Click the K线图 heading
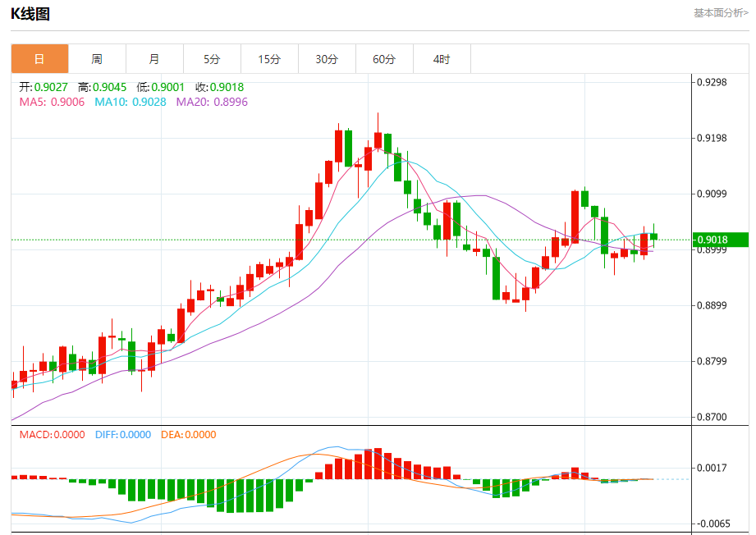Viewport: 756px width, 535px height. 30,13
